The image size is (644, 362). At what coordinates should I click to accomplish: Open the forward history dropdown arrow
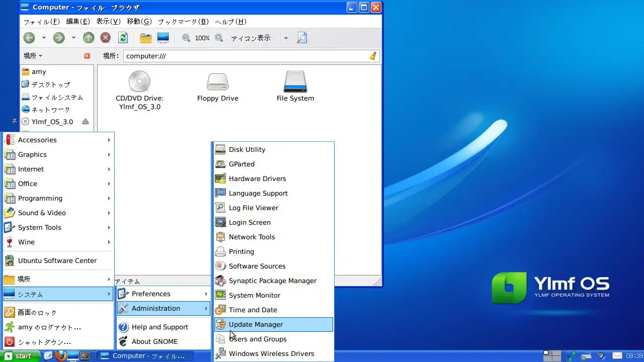coord(73,38)
